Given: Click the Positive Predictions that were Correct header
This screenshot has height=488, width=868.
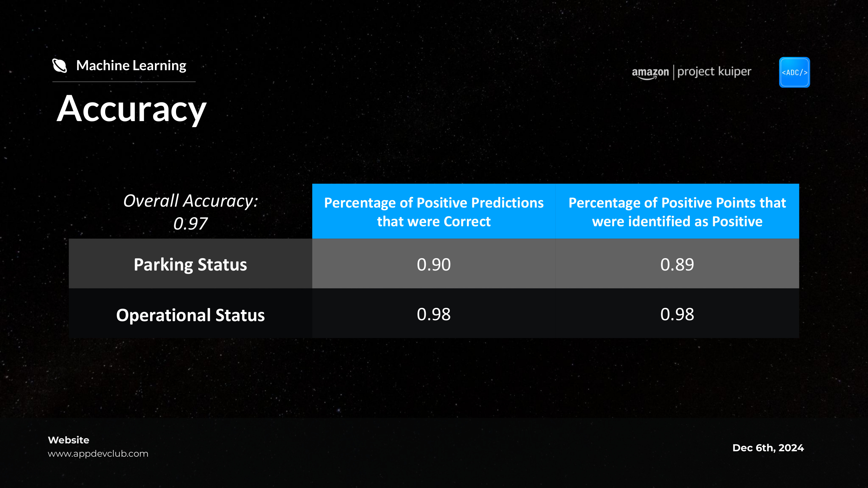Looking at the screenshot, I should pyautogui.click(x=434, y=211).
